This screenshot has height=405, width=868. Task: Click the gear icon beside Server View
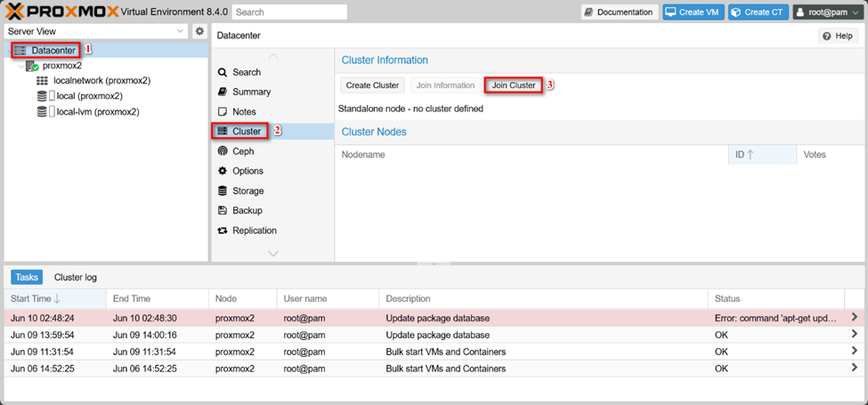pos(199,31)
